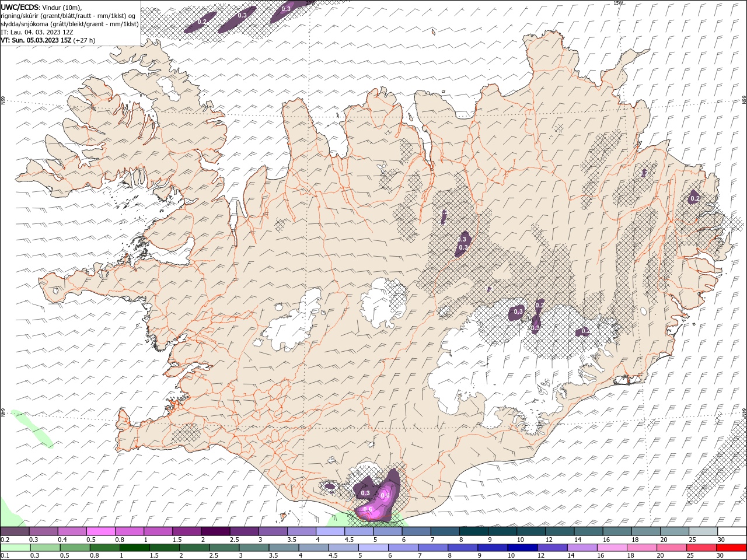This screenshot has height=560, width=747.
Task: Pick the light pink 16 swatch in the lower scale
Action: pos(612,548)
